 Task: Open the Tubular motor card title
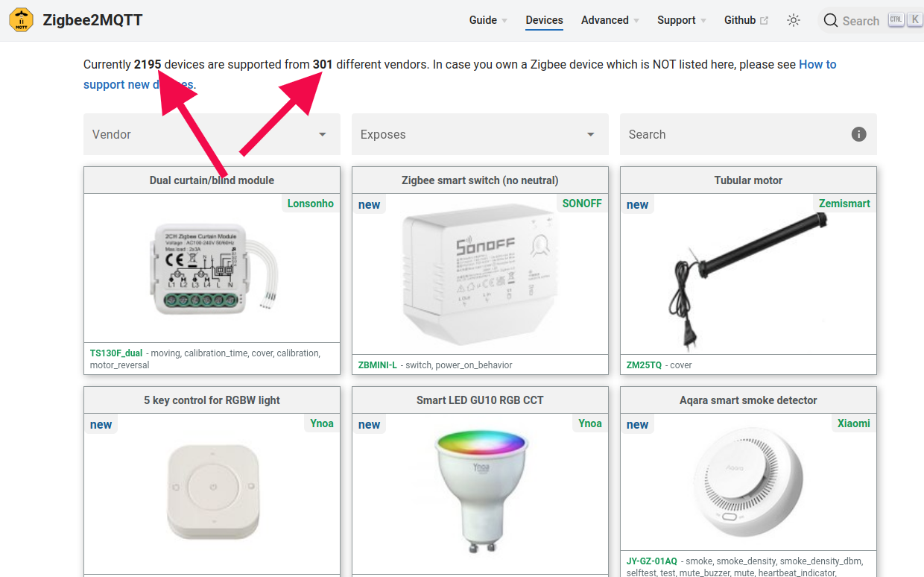coord(748,180)
